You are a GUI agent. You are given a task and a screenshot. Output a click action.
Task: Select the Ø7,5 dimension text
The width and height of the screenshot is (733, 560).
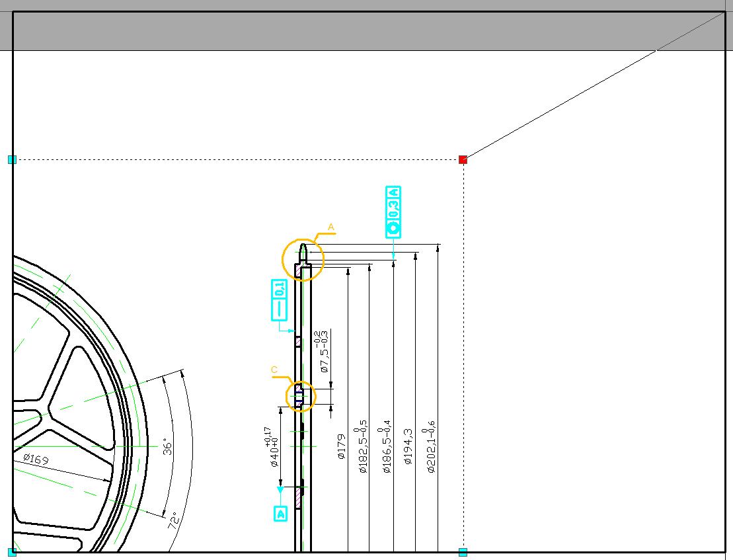(322, 352)
